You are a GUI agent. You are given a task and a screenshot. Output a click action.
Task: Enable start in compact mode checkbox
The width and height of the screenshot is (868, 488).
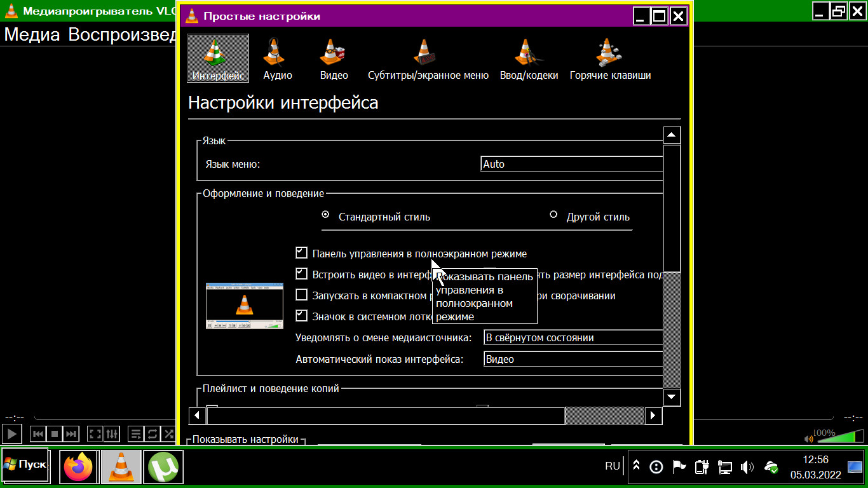(302, 295)
